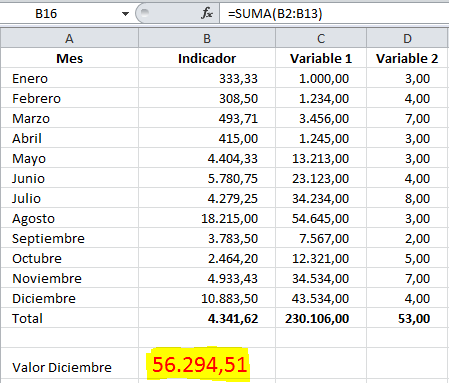
Task: Click the Variable 2 header cell
Action: [x=407, y=58]
